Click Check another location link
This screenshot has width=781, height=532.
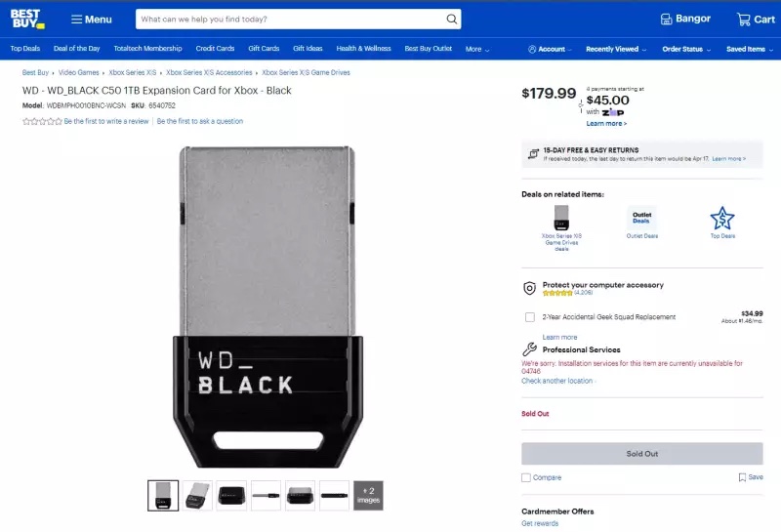click(x=557, y=381)
